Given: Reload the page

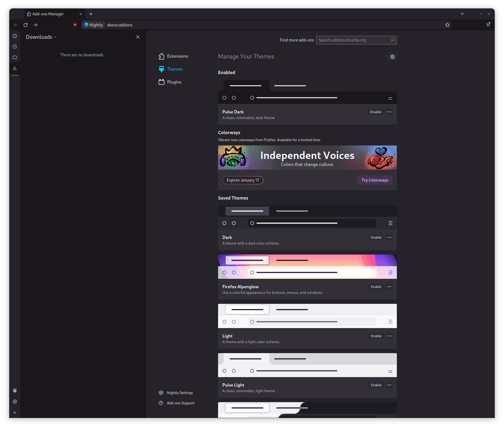Looking at the screenshot, I should (x=26, y=25).
